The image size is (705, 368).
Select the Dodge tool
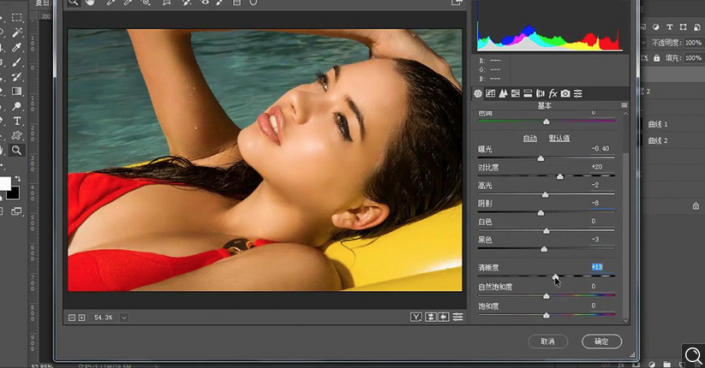[17, 106]
